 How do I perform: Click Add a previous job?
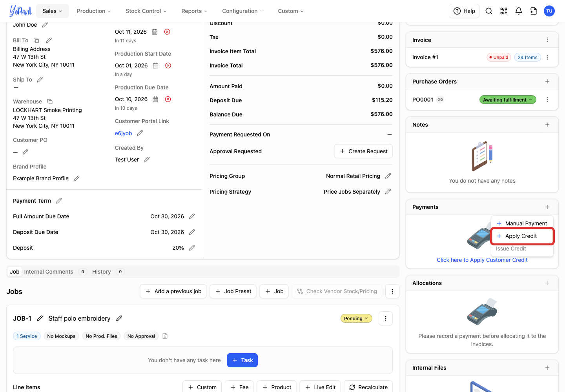click(173, 291)
